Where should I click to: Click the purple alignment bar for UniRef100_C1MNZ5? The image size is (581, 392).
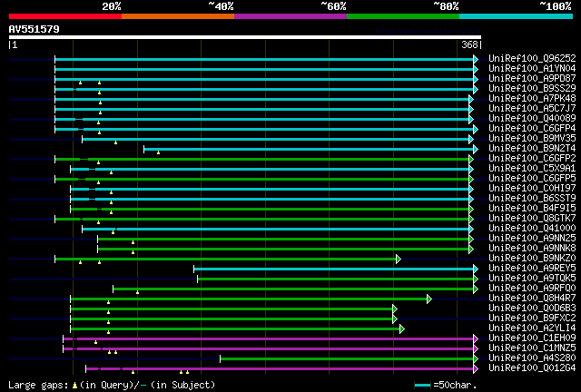point(269,349)
